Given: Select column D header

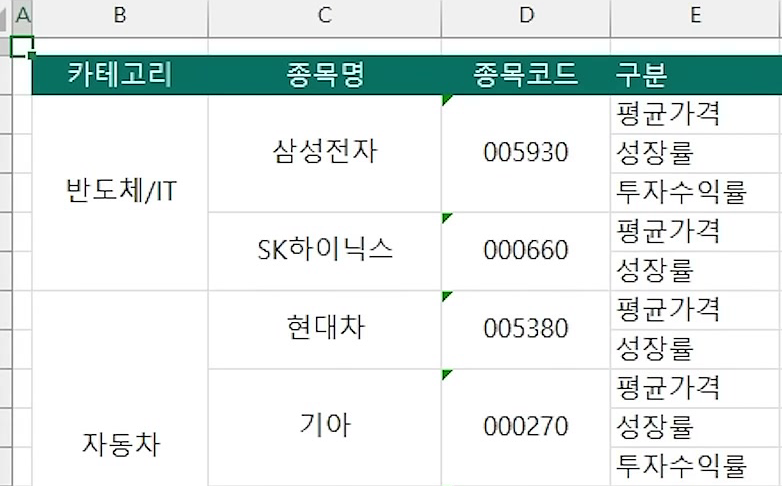Looking at the screenshot, I should (x=526, y=18).
